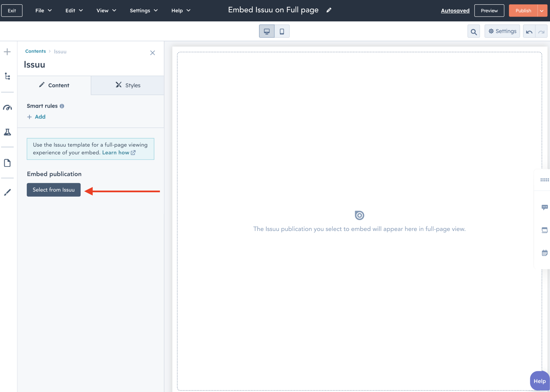The image size is (550, 392).
Task: Click the Issuu logo in the canvas
Action: pyautogui.click(x=360, y=215)
